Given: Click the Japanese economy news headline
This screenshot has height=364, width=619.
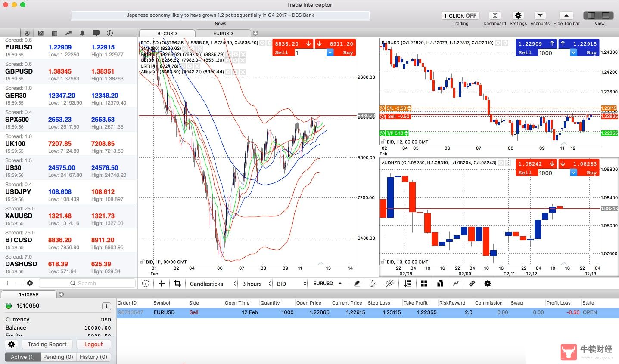Looking at the screenshot, I should click(220, 15).
